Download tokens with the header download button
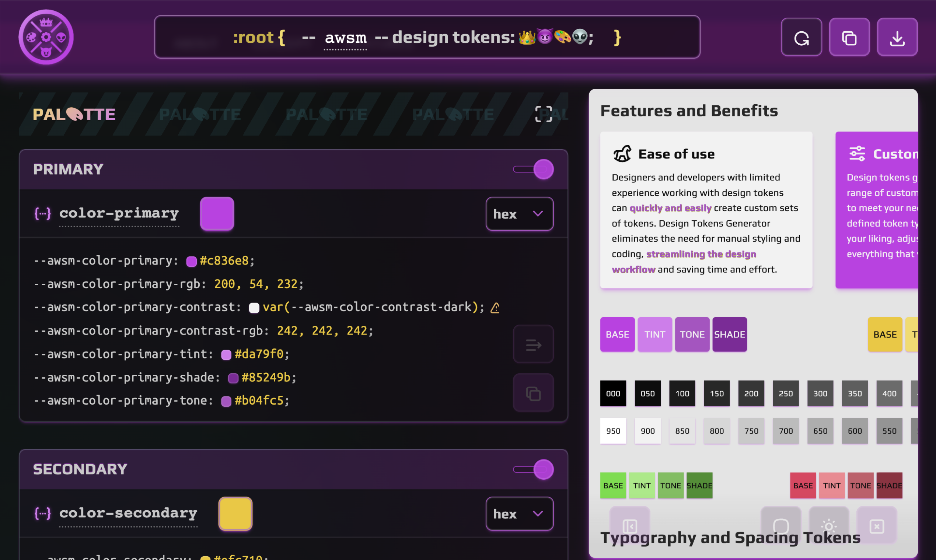 [x=897, y=37]
